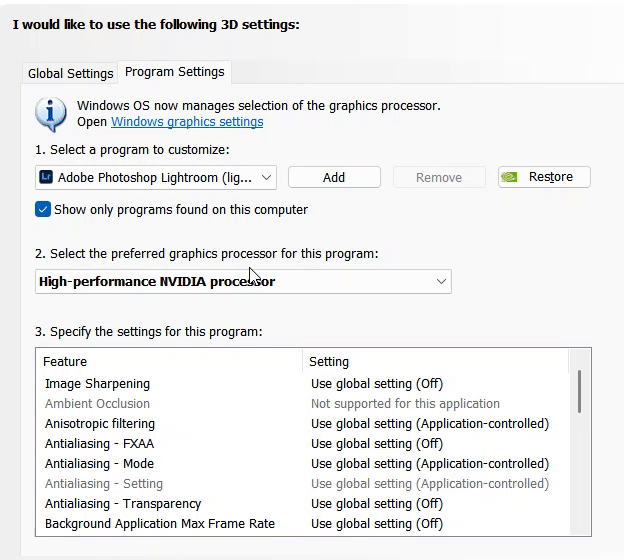Click the Restore button
Viewport: 624px width, 560px height.
click(x=544, y=177)
